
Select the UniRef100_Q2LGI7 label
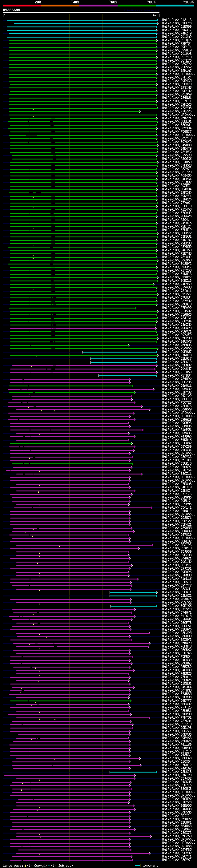point(177,358)
